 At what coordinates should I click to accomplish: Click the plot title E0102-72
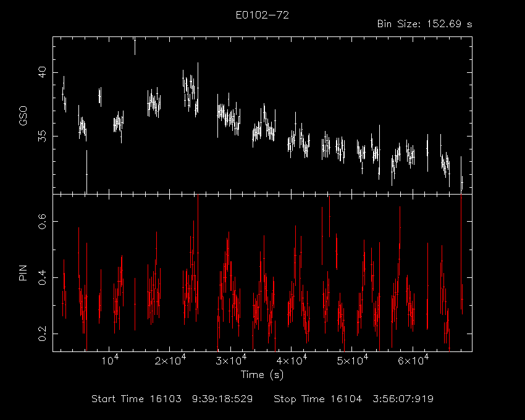pyautogui.click(x=262, y=15)
